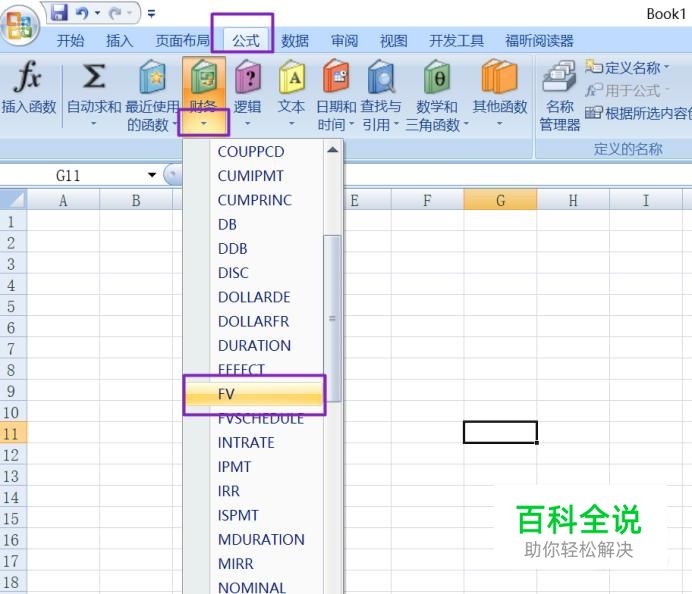Select the DURATION function

point(254,346)
